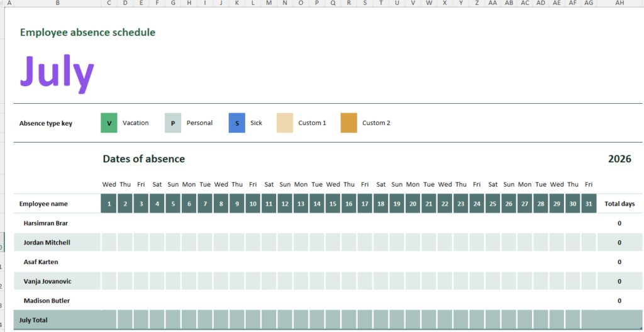
Task: Click the Sick label text
Action: [x=257, y=123]
